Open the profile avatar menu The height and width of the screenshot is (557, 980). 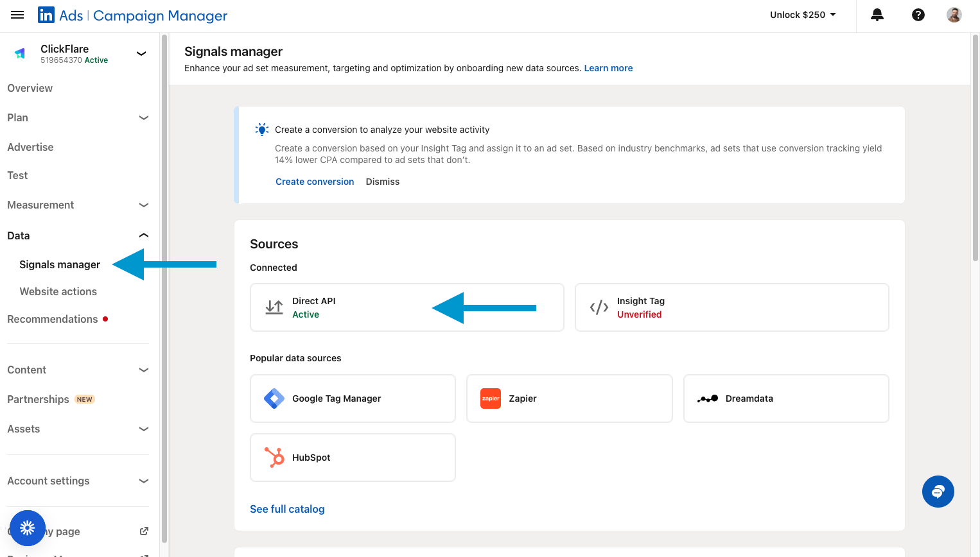click(x=954, y=15)
